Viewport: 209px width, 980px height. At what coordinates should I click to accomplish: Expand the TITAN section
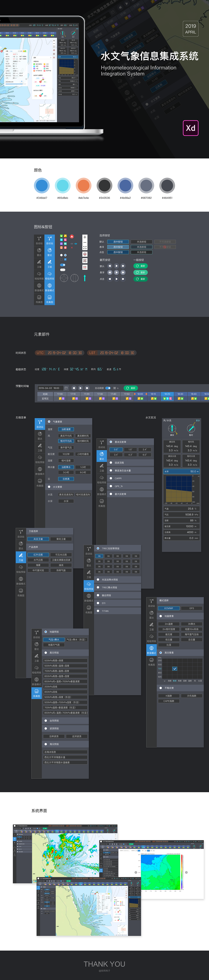pyautogui.click(x=118, y=611)
